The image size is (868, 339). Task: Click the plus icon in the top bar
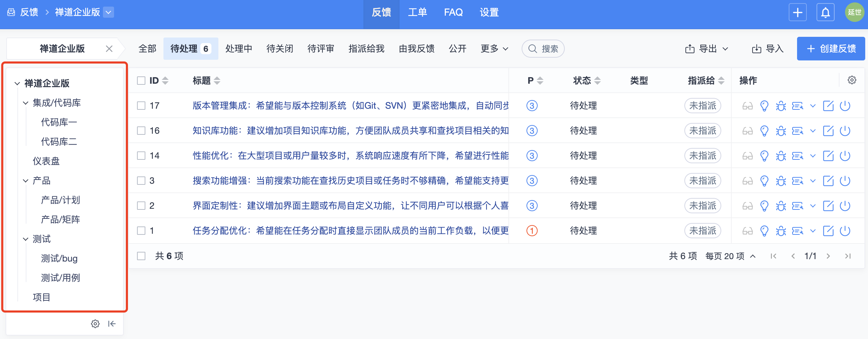797,13
